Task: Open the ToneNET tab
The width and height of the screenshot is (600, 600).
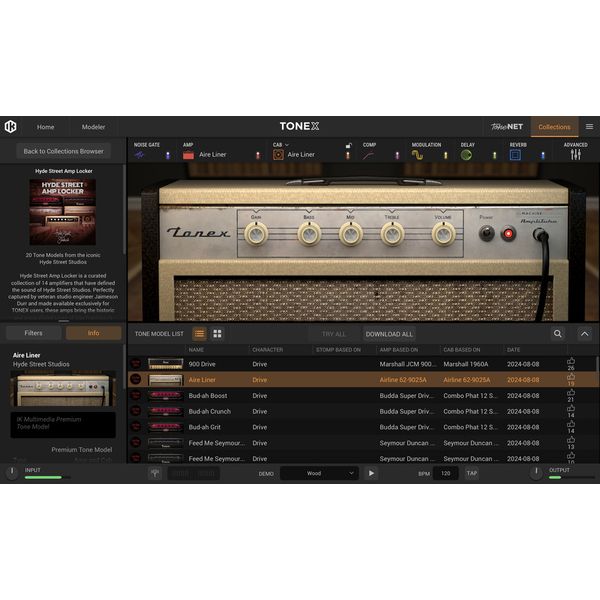Action: tap(507, 127)
